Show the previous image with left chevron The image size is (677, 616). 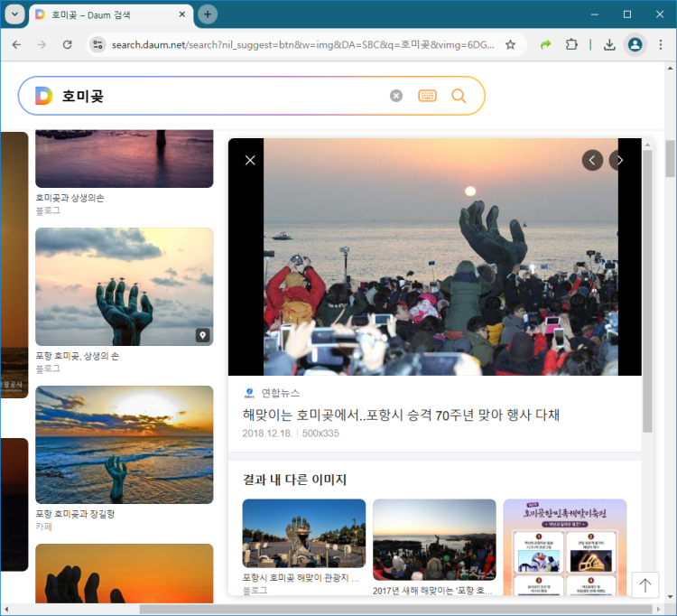point(592,160)
